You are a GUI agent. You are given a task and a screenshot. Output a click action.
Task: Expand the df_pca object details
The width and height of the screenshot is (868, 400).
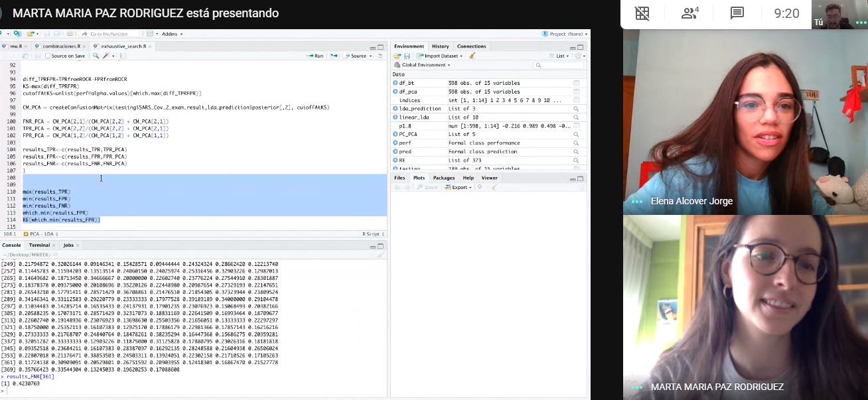pos(396,92)
